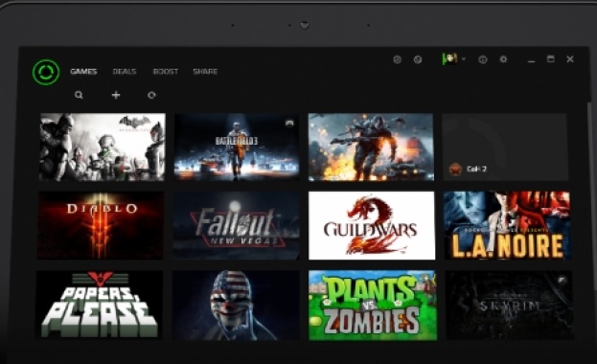Add a game with the plus icon
Viewport: 597px width, 364px height.
pos(116,95)
